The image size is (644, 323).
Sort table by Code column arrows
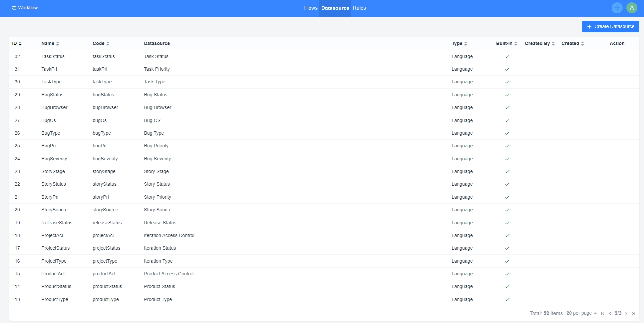click(x=108, y=44)
